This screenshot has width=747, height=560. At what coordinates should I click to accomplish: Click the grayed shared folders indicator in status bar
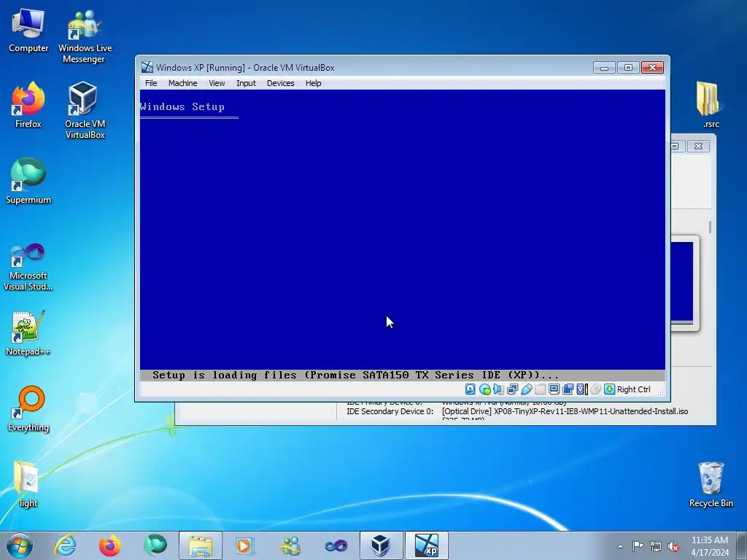[541, 389]
